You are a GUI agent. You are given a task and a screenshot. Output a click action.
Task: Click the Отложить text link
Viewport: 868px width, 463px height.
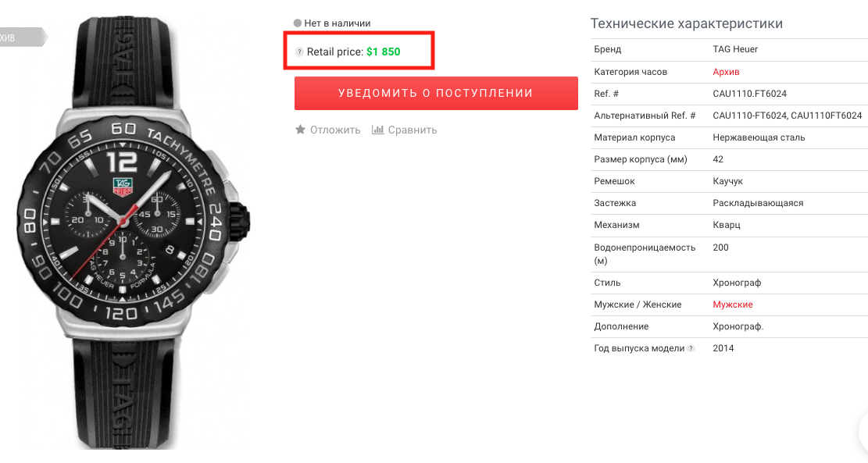click(x=335, y=130)
